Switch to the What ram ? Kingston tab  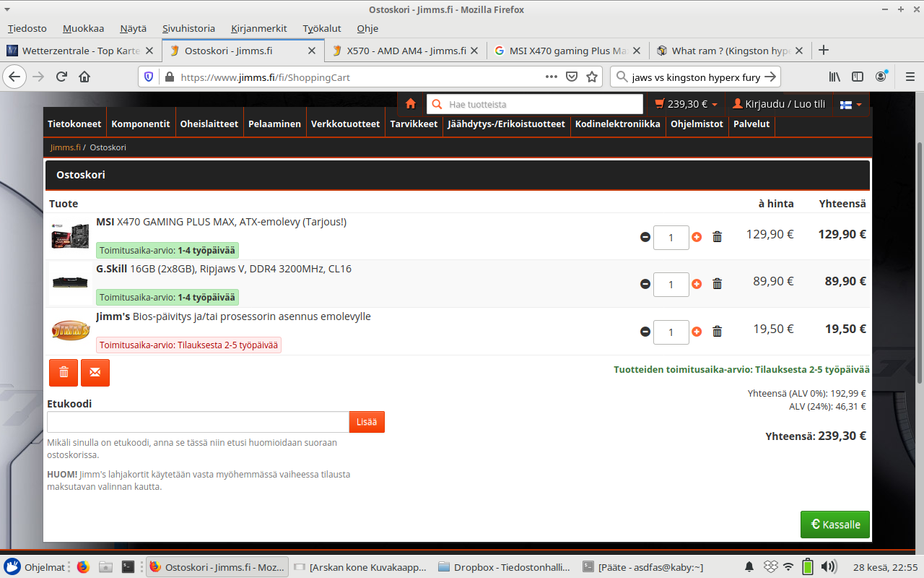pyautogui.click(x=729, y=51)
